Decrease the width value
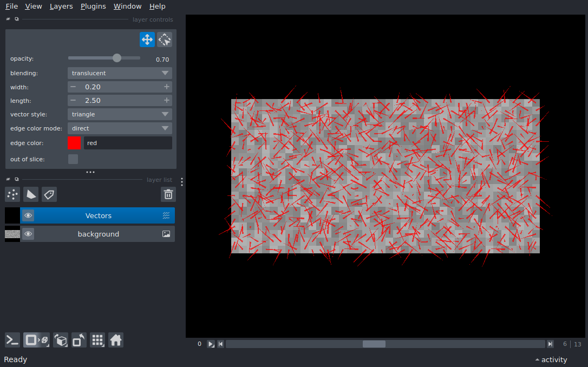 (x=73, y=87)
